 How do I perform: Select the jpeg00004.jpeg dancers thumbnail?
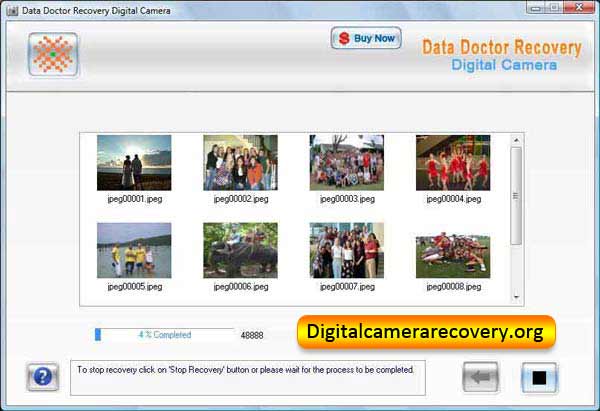pos(453,163)
